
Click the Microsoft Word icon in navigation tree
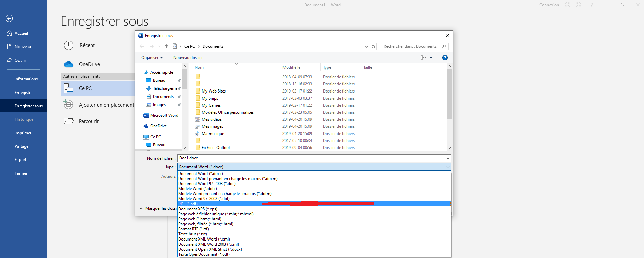pos(146,115)
